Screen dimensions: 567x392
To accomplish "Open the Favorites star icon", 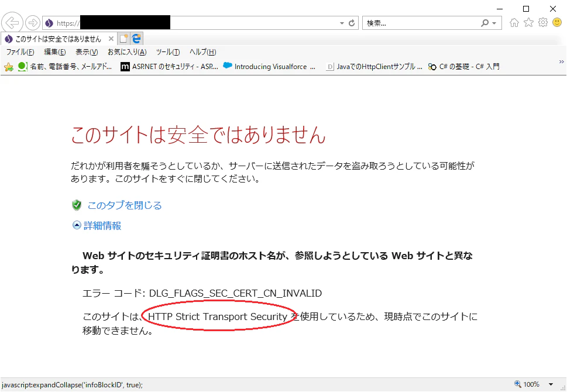I will click(528, 22).
